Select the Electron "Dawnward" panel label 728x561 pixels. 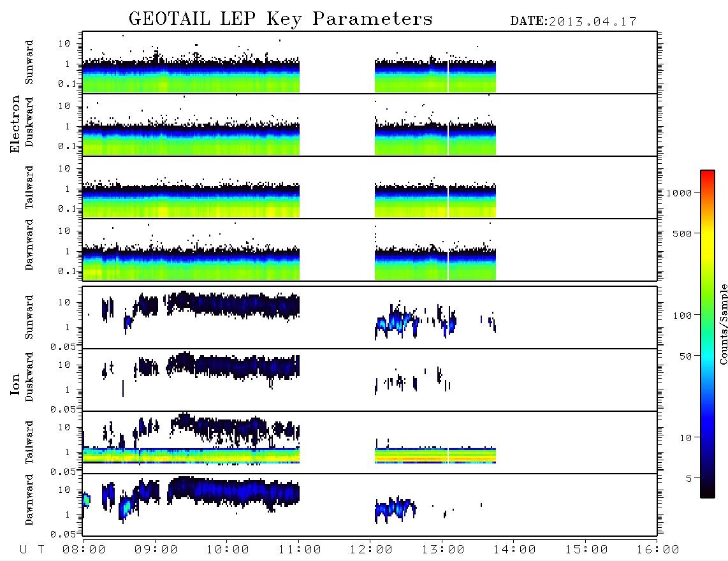pyautogui.click(x=29, y=245)
